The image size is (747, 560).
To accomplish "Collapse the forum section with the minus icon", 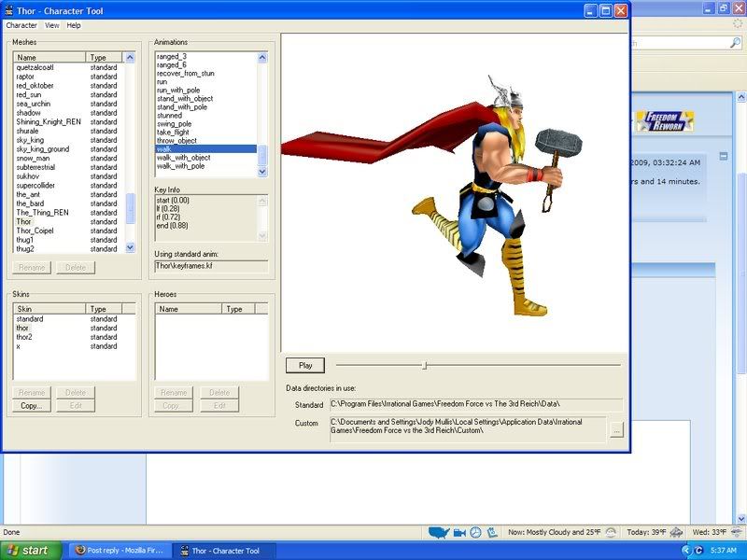I will [723, 156].
